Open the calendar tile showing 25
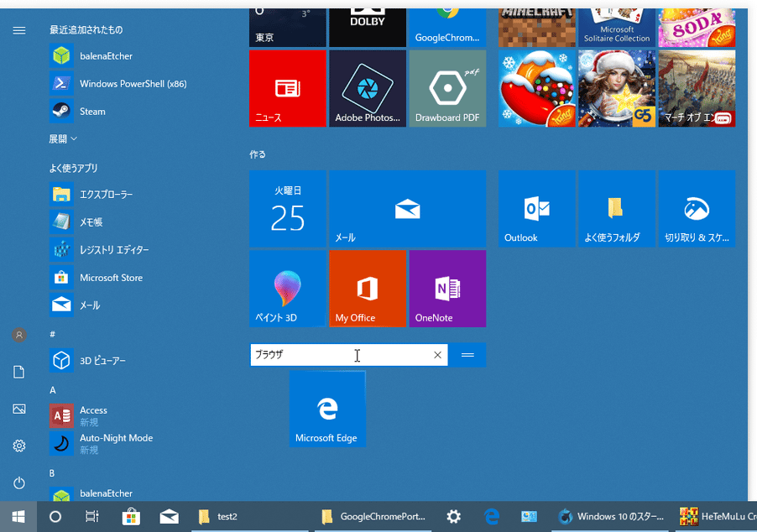Image resolution: width=757 pixels, height=532 pixels. click(x=288, y=209)
